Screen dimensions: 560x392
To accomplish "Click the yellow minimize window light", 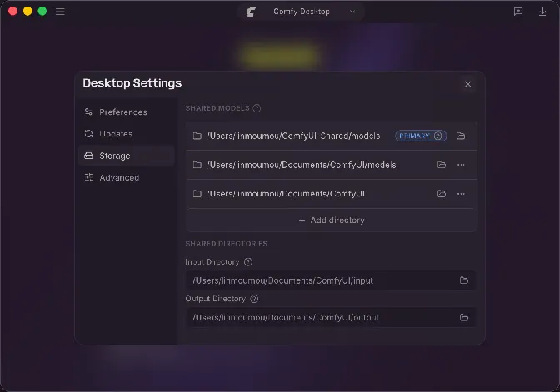I will coord(27,12).
